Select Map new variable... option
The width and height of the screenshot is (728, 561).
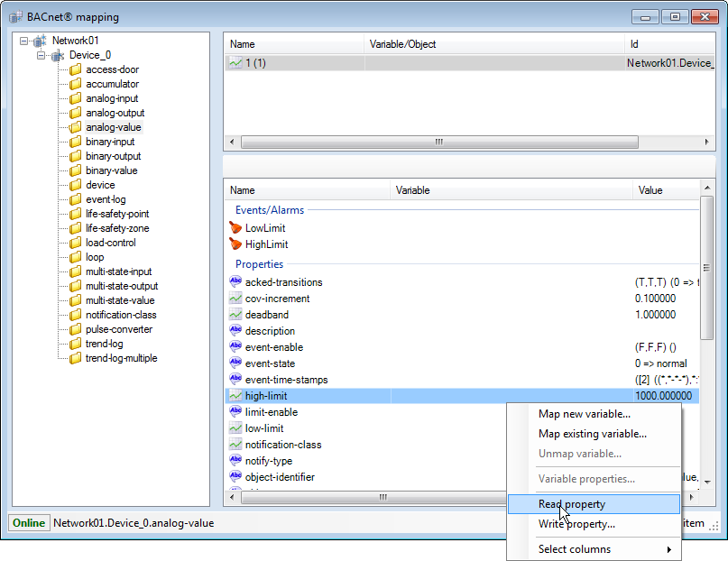click(583, 414)
